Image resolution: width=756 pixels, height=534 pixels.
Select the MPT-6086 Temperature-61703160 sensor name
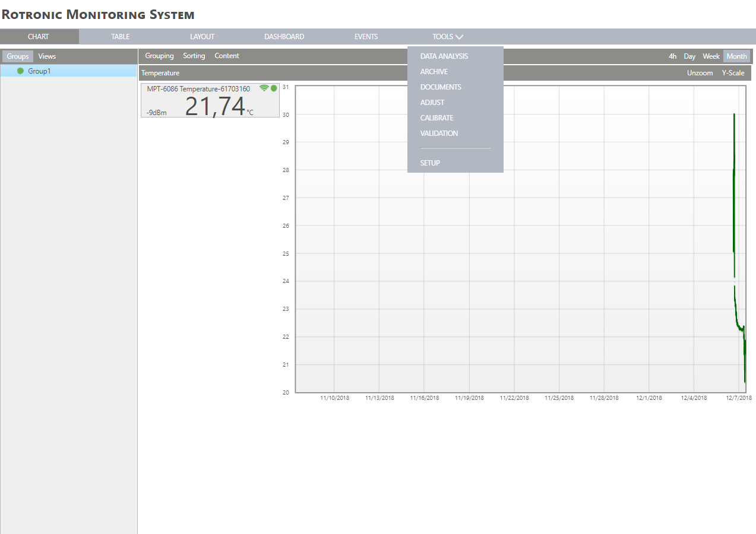point(198,88)
